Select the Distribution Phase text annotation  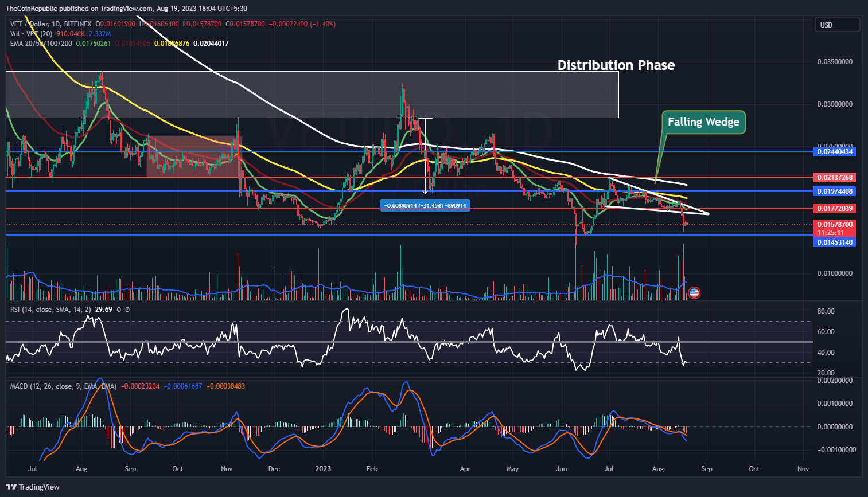coord(616,65)
